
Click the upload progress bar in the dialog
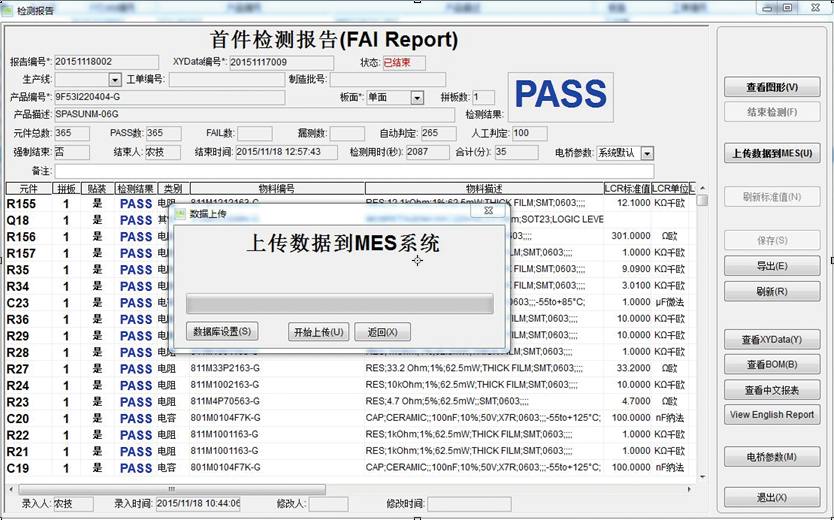point(339,304)
